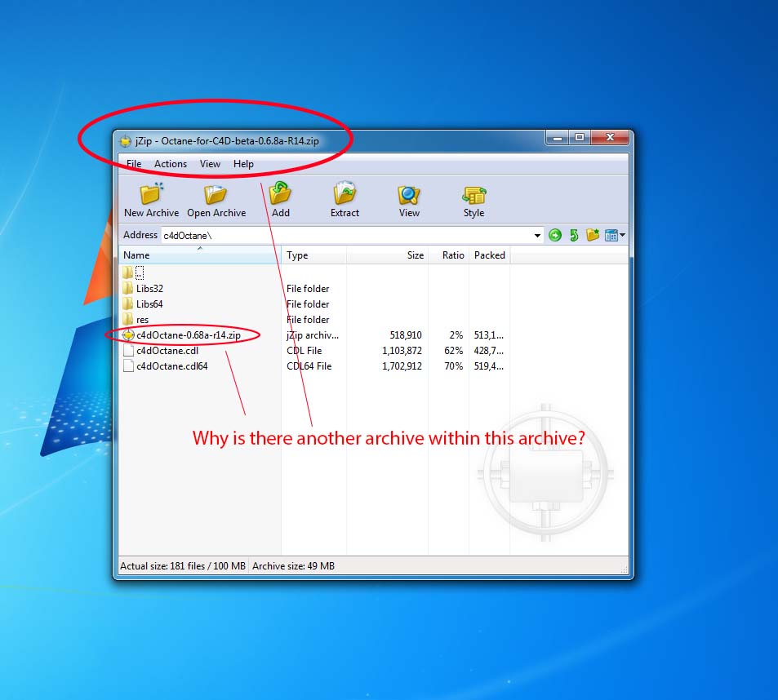This screenshot has width=778, height=700.
Task: Click the Open Archive toolbar icon
Action: point(216,194)
